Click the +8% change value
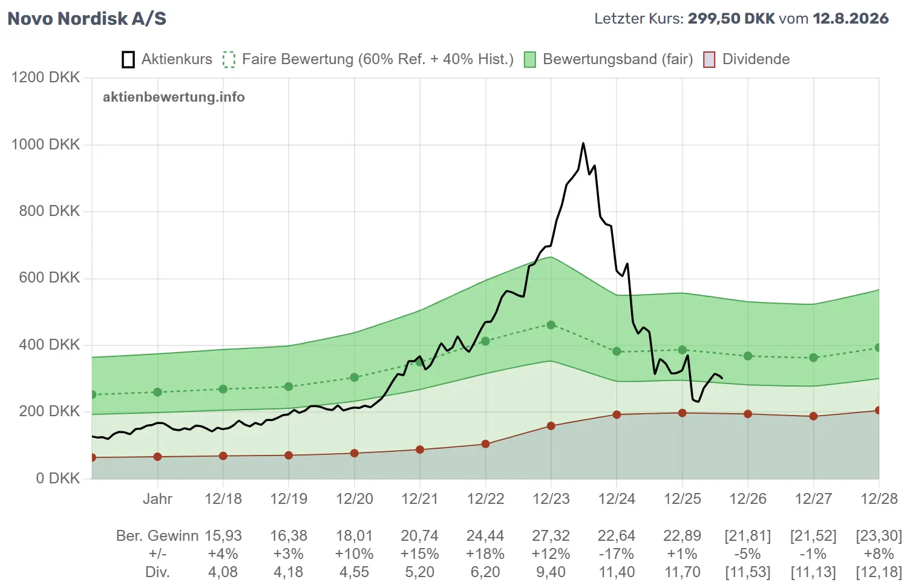 click(879, 554)
